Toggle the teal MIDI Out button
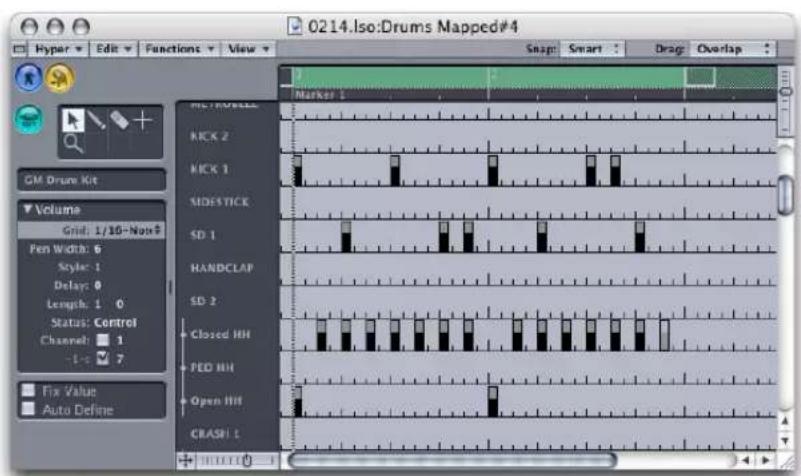This screenshot has width=801, height=476. 29,120
